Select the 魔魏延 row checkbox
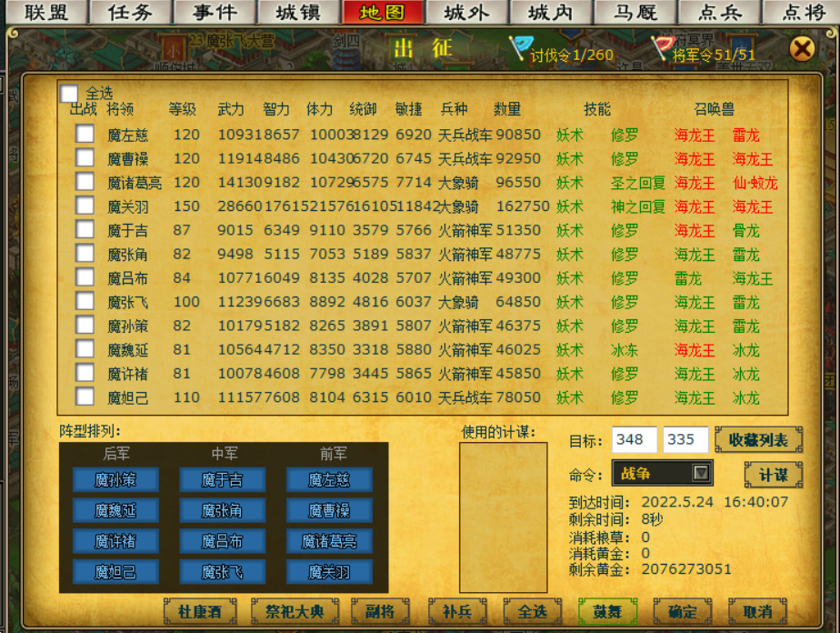This screenshot has width=840, height=633. pos(85,349)
